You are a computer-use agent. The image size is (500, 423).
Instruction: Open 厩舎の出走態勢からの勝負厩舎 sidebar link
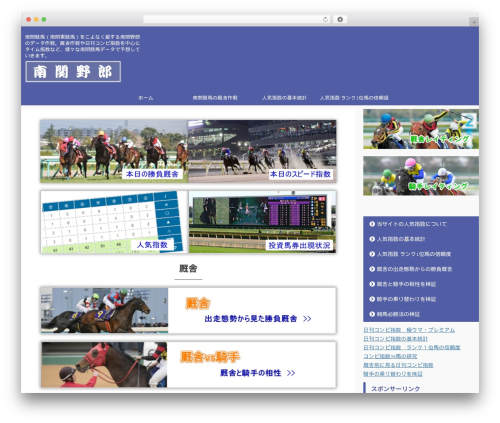click(414, 269)
